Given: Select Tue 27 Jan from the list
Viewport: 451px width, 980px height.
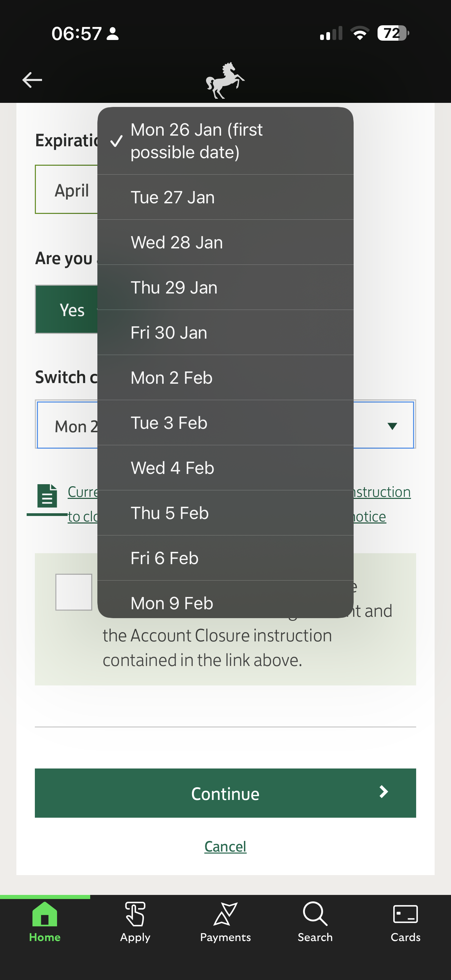Looking at the screenshot, I should [x=225, y=198].
